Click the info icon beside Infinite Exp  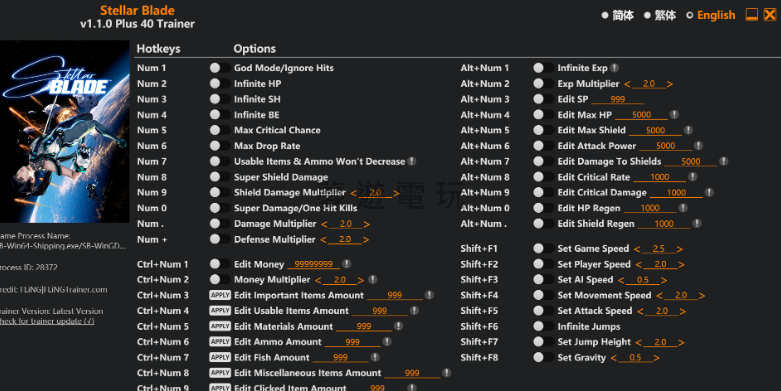pyautogui.click(x=615, y=68)
